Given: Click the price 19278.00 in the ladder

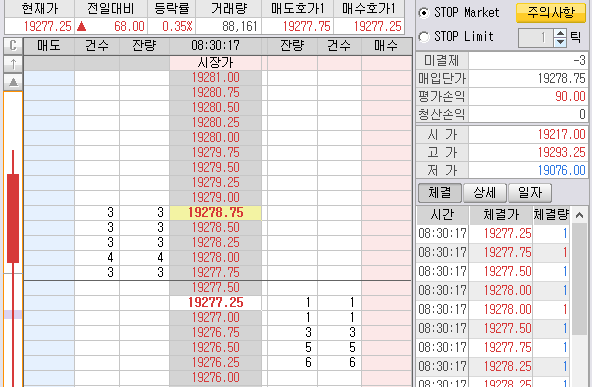Looking at the screenshot, I should tap(215, 257).
